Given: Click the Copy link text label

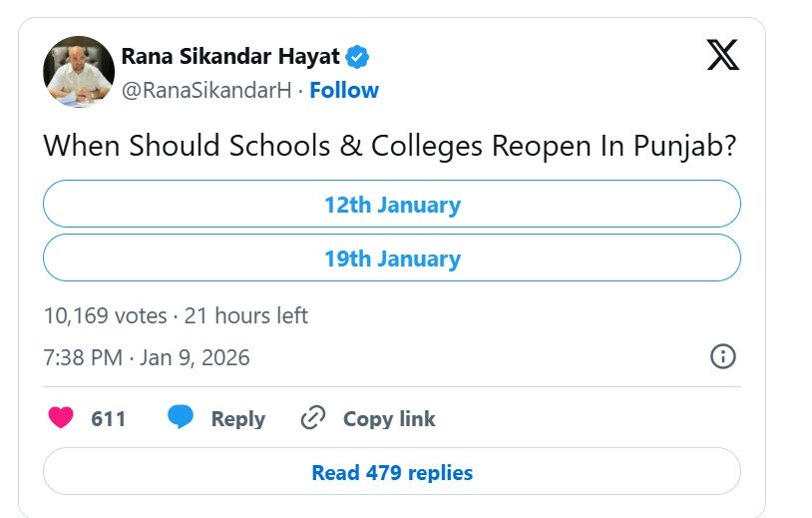Looking at the screenshot, I should (389, 419).
